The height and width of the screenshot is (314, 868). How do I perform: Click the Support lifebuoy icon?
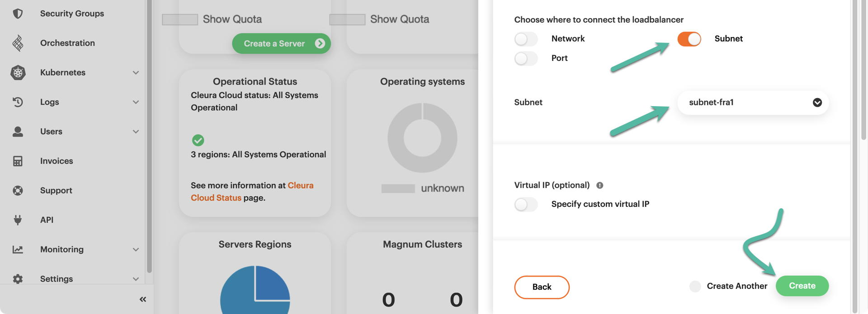18,190
